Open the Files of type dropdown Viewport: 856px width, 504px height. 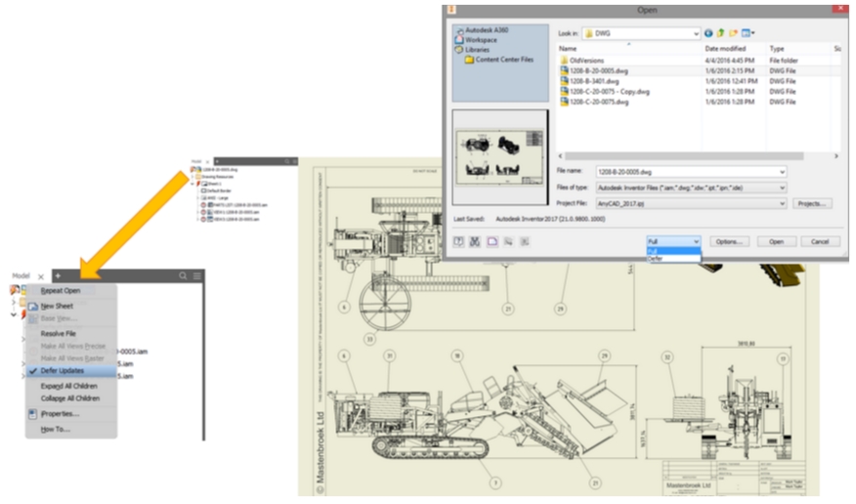click(782, 188)
